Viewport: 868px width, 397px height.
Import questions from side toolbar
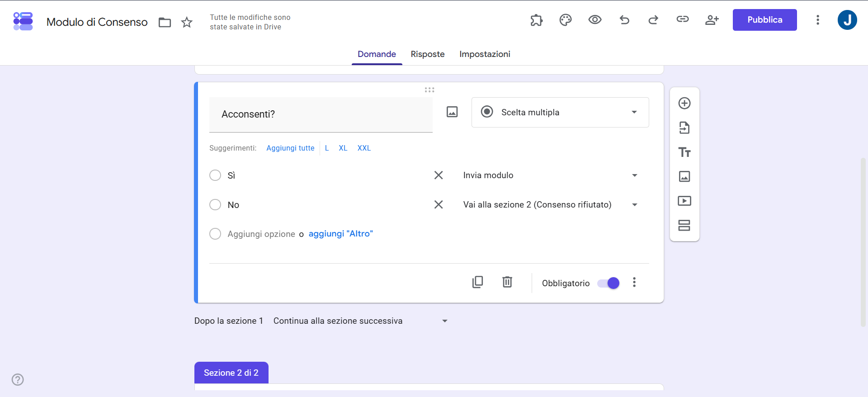click(684, 128)
